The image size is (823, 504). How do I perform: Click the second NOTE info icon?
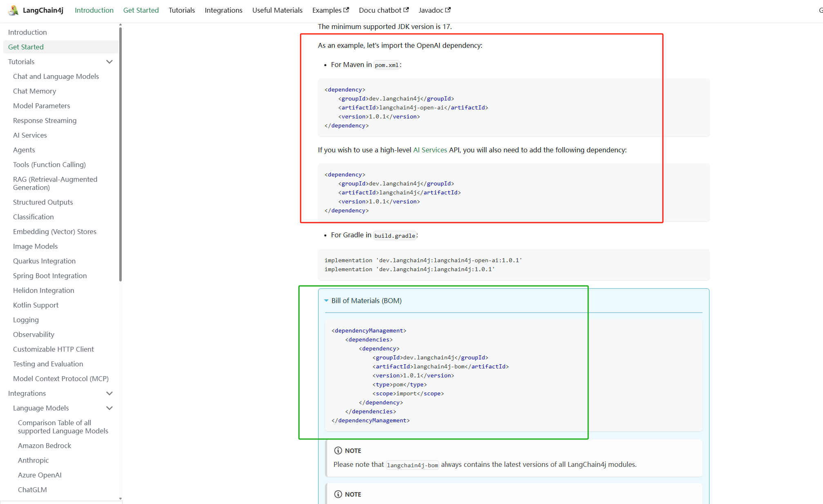(338, 494)
